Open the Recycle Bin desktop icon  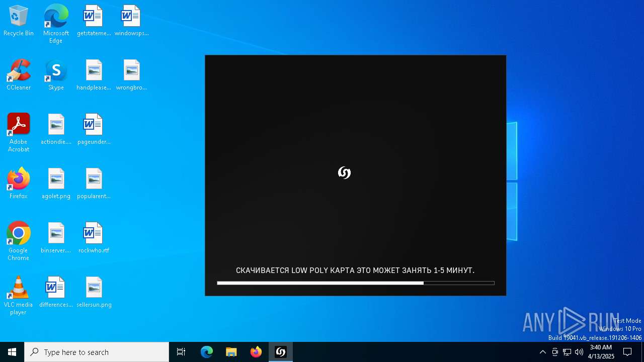click(19, 21)
